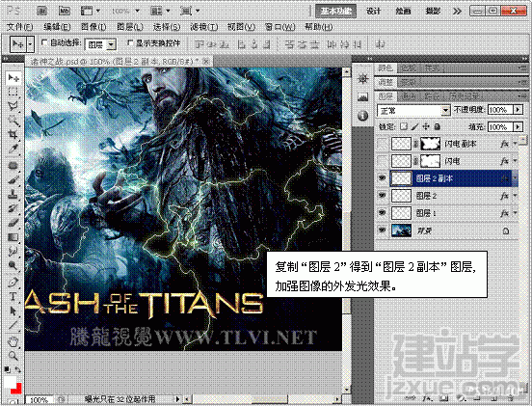Select the Pen tool

pos(13,283)
